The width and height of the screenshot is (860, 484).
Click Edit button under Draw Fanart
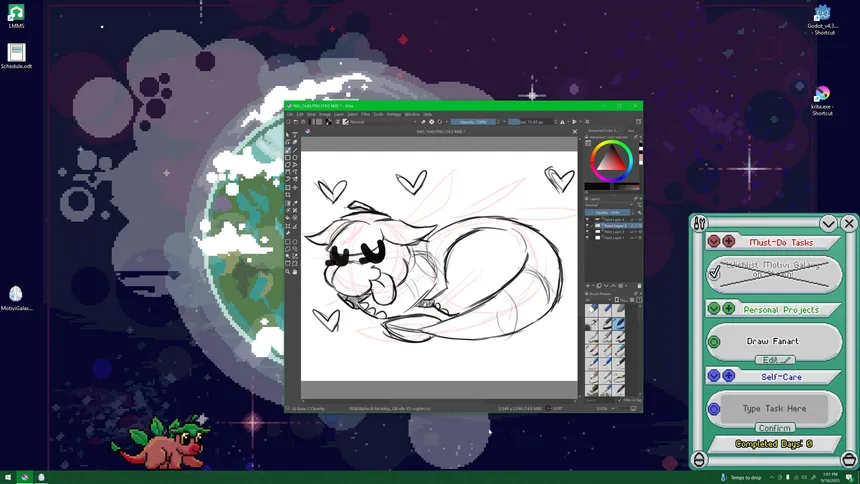[x=775, y=360]
